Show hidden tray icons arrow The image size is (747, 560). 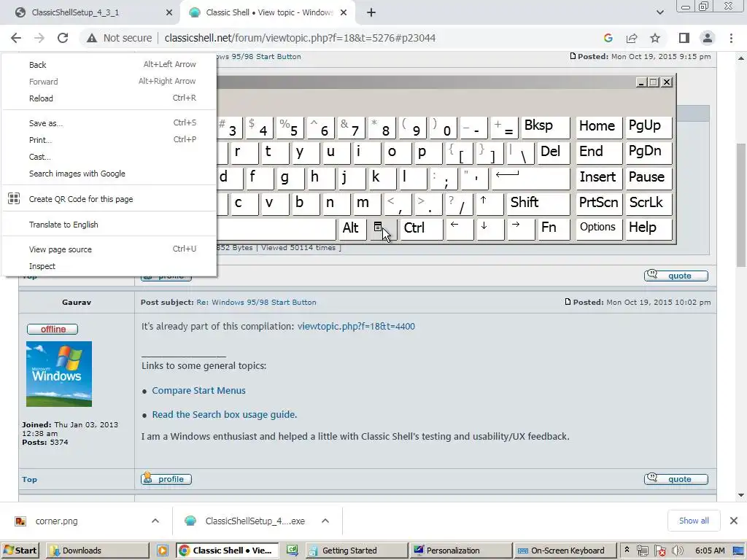point(627,550)
